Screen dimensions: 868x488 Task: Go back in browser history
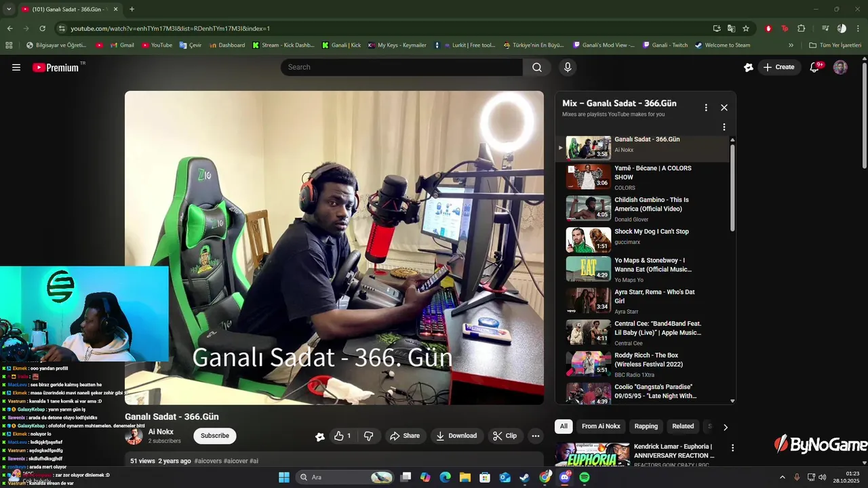point(9,28)
